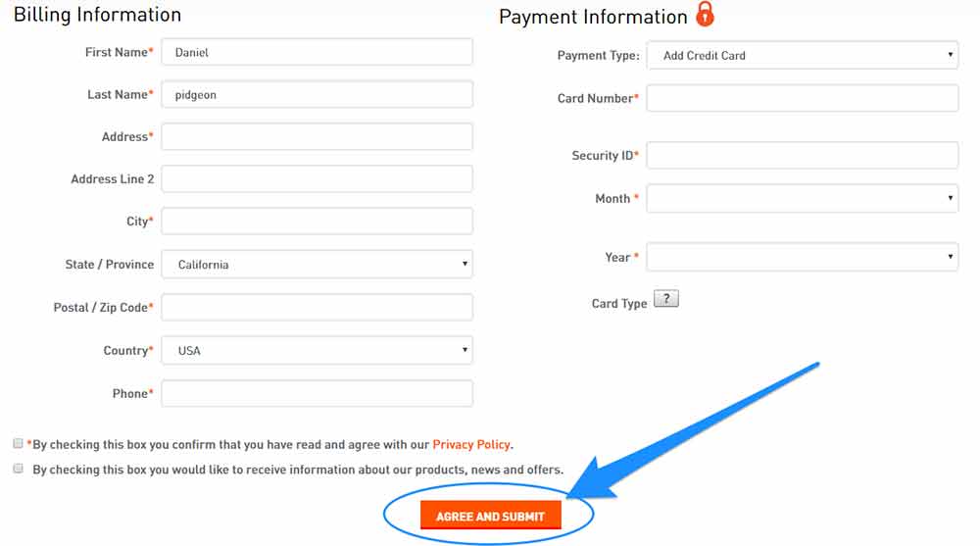The height and width of the screenshot is (546, 980).
Task: Select the City text field
Action: (317, 222)
